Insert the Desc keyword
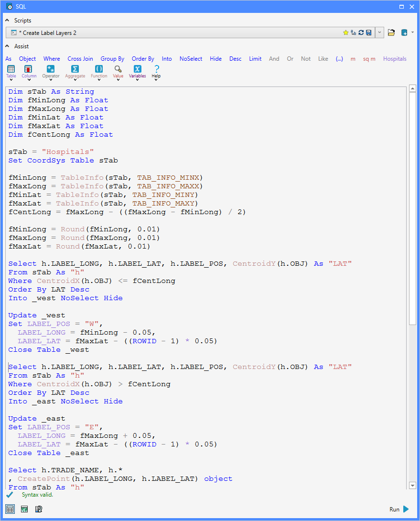This screenshot has height=521, width=420. (x=235, y=59)
